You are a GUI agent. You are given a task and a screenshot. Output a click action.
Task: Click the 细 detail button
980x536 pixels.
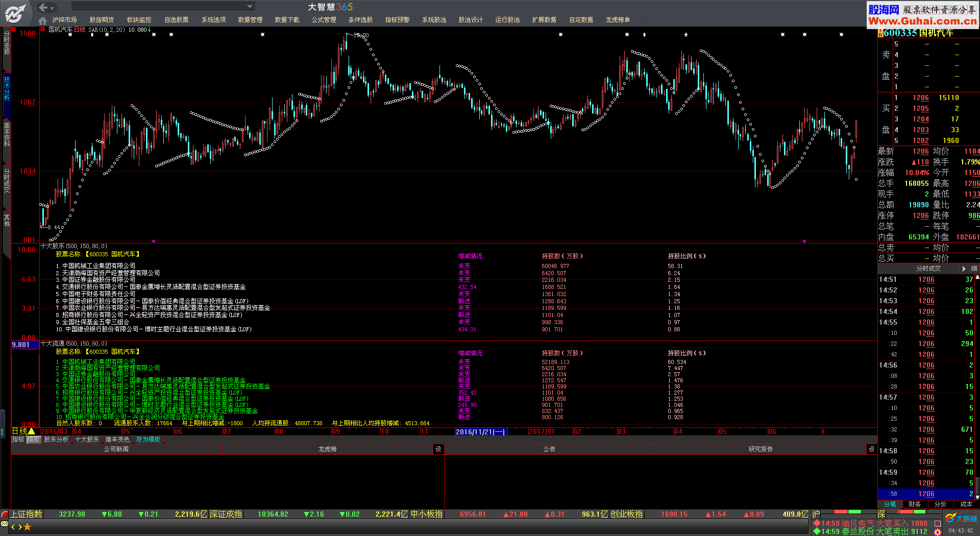pyautogui.click(x=974, y=269)
